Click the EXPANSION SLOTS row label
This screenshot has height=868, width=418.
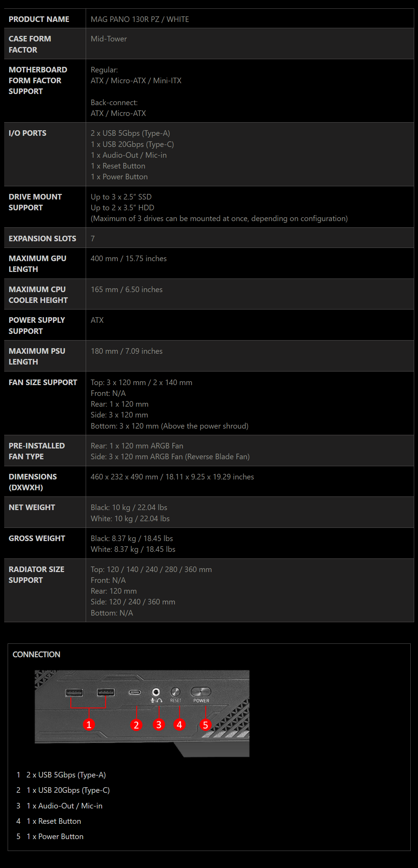pos(42,238)
